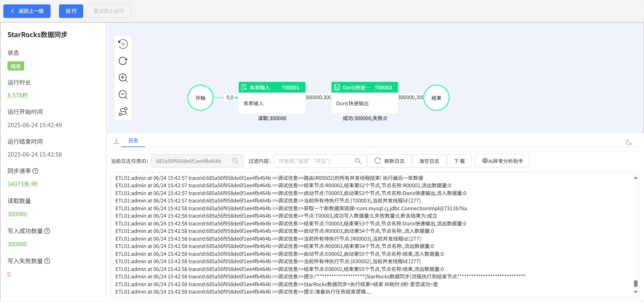
Task: Click help icon next to 同步速率
Action: (35, 171)
